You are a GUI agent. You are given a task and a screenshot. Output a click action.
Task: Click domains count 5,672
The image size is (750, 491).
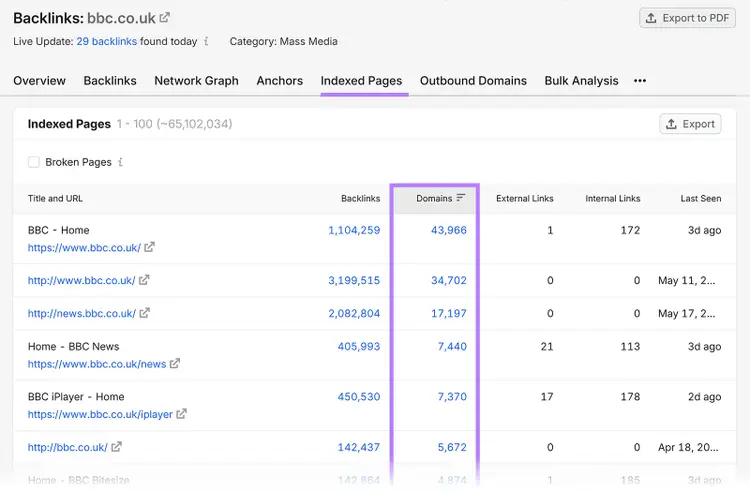coord(452,447)
